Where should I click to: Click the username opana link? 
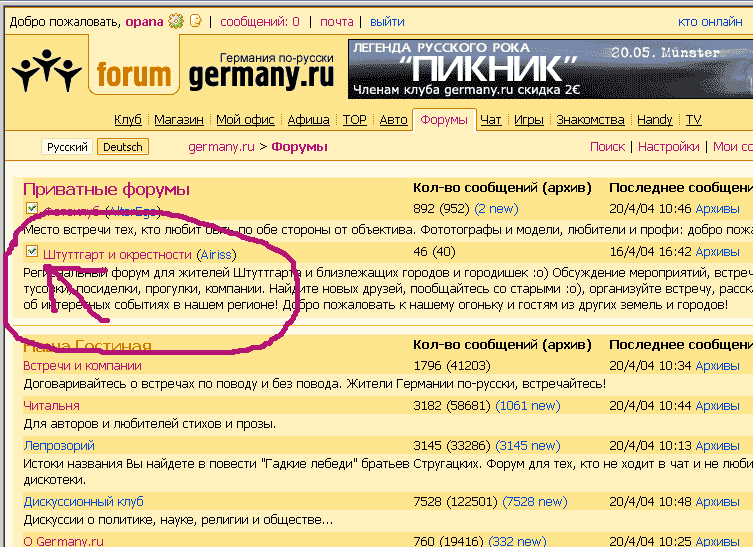point(145,22)
